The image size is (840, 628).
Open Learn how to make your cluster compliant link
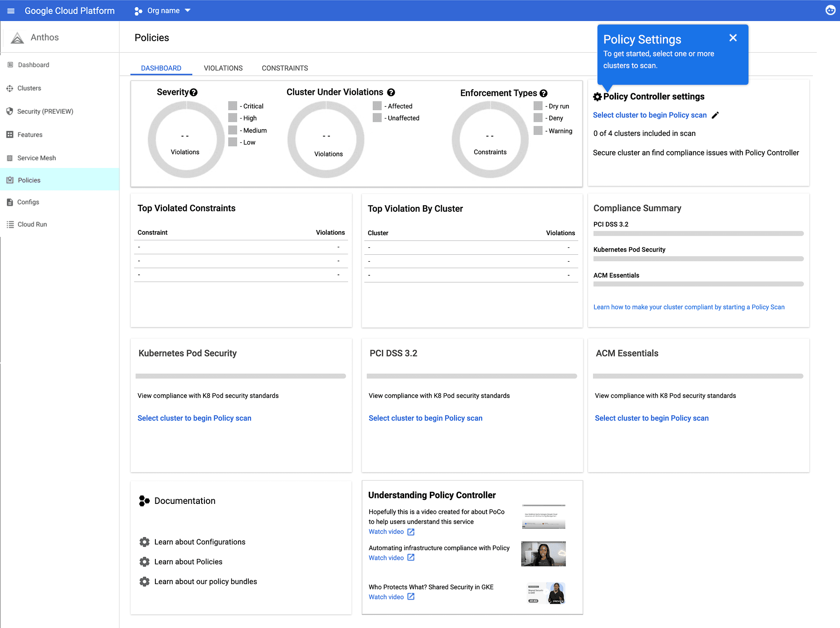(689, 307)
